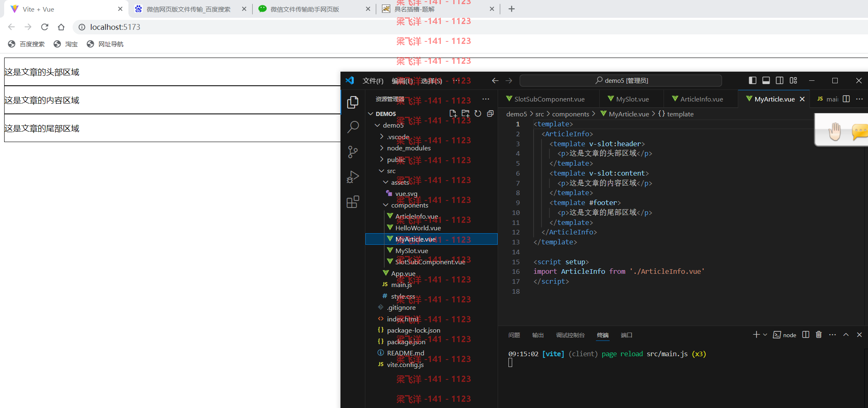Viewport: 868px width, 408px height.
Task: Go back in VS Code navigation
Action: click(495, 80)
